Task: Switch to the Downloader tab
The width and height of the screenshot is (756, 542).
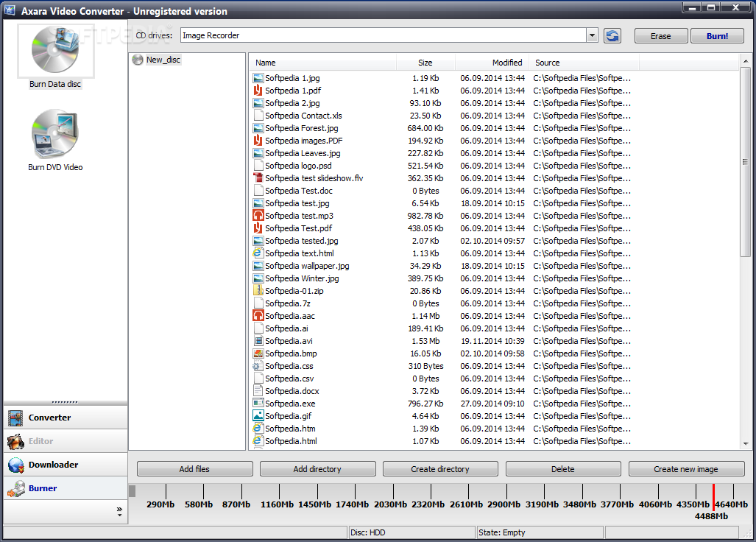Action: point(66,465)
